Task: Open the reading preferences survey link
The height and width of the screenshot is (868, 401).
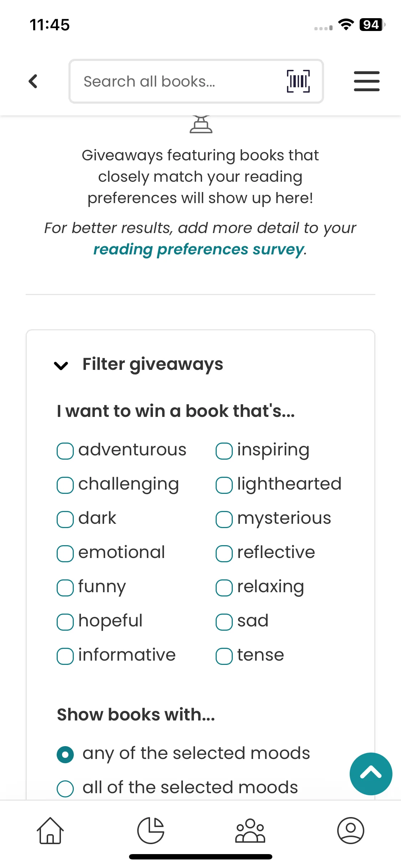Action: 199,249
